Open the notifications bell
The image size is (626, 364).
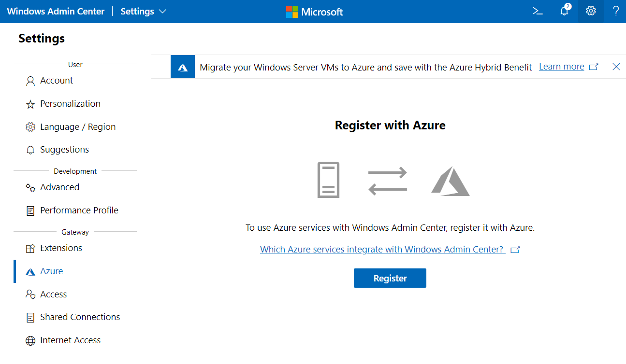tap(564, 11)
